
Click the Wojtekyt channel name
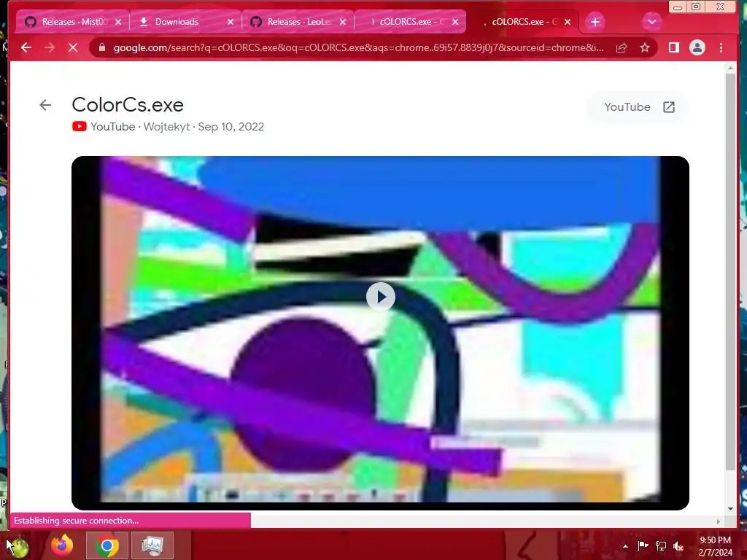click(x=167, y=127)
